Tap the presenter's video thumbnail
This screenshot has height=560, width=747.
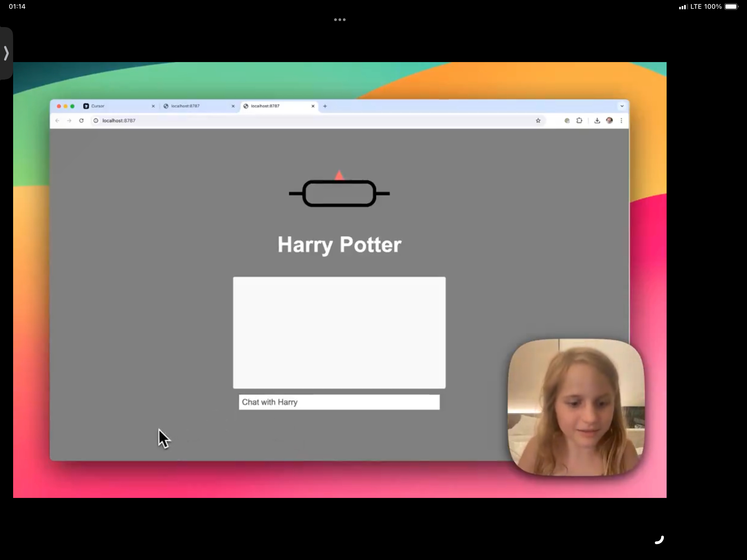576,407
